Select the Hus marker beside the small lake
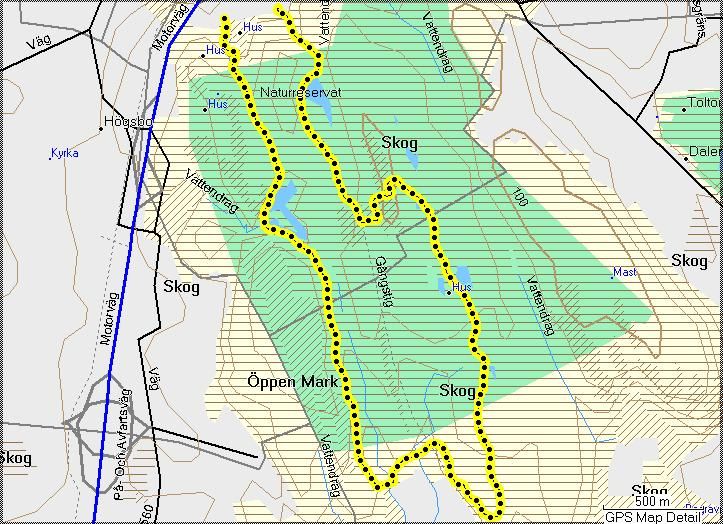This screenshot has width=723, height=524. [x=449, y=293]
